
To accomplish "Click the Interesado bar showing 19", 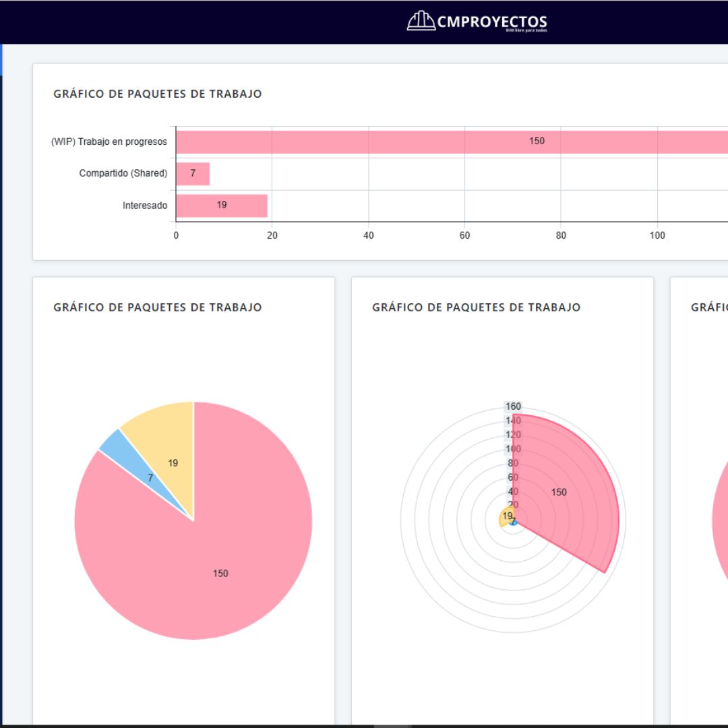I will (222, 206).
